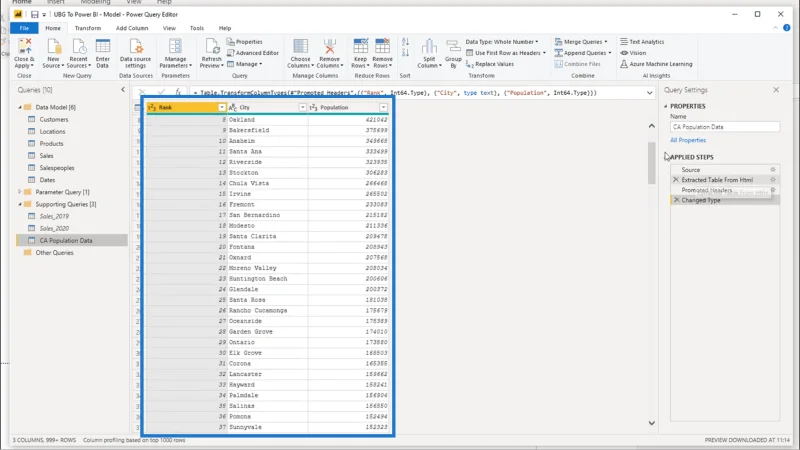The height and width of the screenshot is (450, 800).
Task: Select the Sales_2019 query
Action: coord(54,216)
